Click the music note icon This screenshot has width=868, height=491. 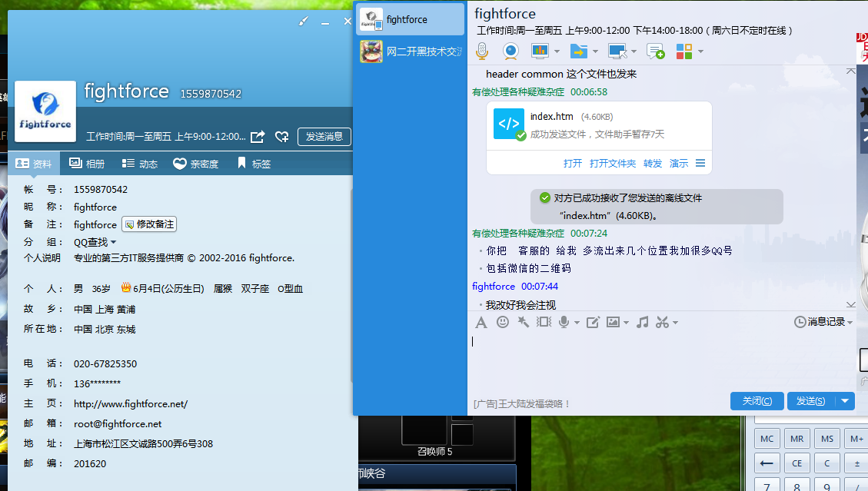click(642, 322)
